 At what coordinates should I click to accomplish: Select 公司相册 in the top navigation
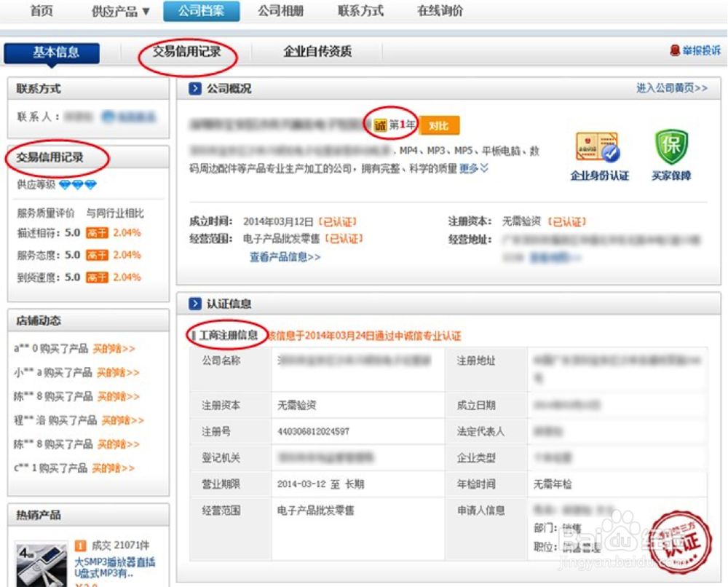point(280,11)
